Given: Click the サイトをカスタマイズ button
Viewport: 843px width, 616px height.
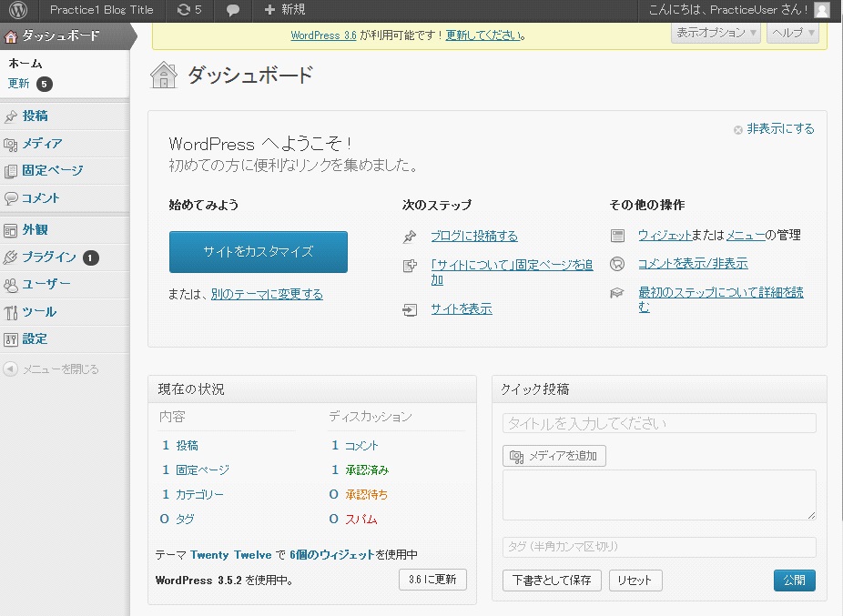Looking at the screenshot, I should pyautogui.click(x=258, y=251).
